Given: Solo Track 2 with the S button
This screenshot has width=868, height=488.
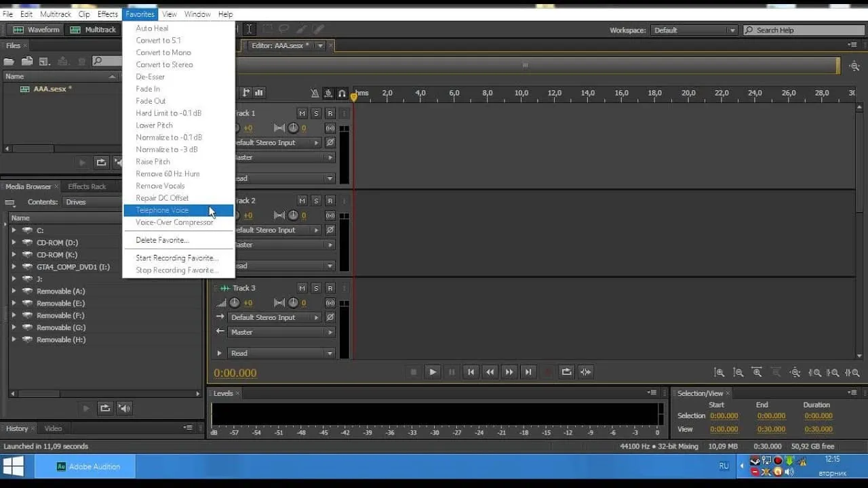Looking at the screenshot, I should point(316,201).
